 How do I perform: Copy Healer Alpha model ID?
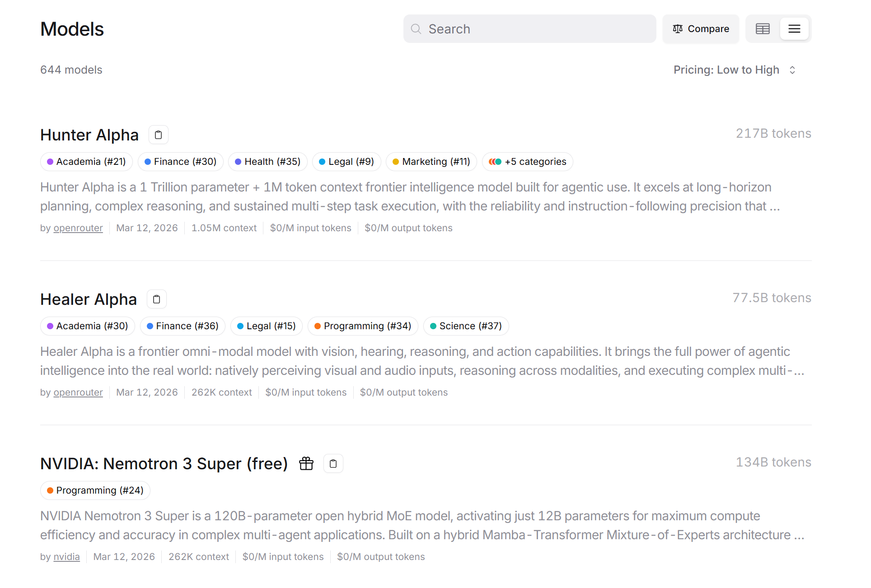coord(156,299)
